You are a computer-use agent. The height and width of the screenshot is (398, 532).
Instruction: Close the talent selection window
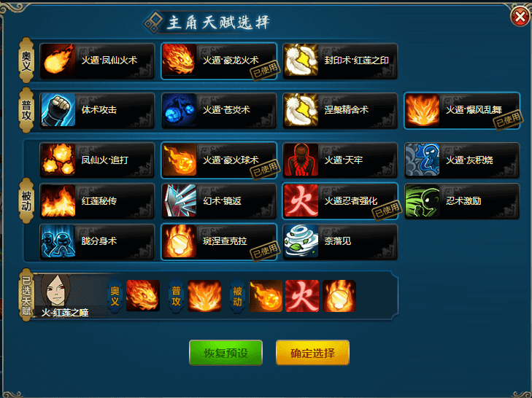520,16
